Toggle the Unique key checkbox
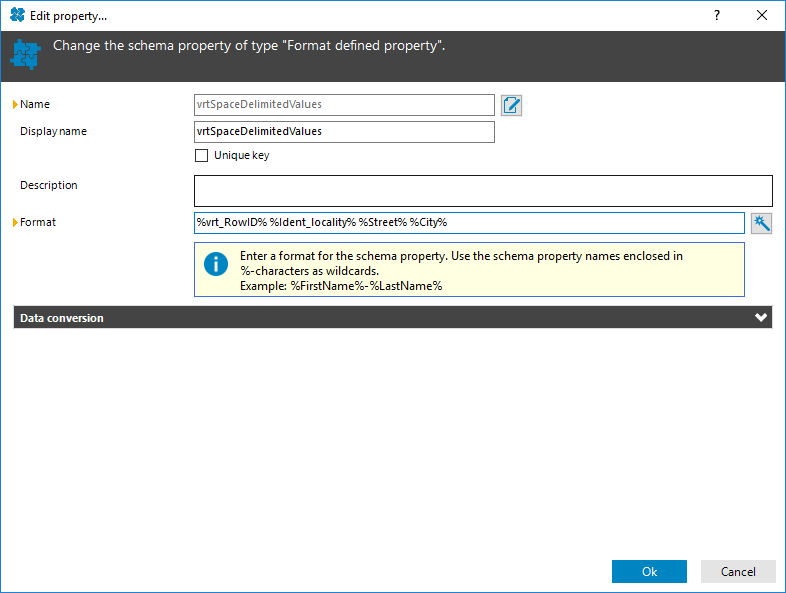 pyautogui.click(x=202, y=155)
